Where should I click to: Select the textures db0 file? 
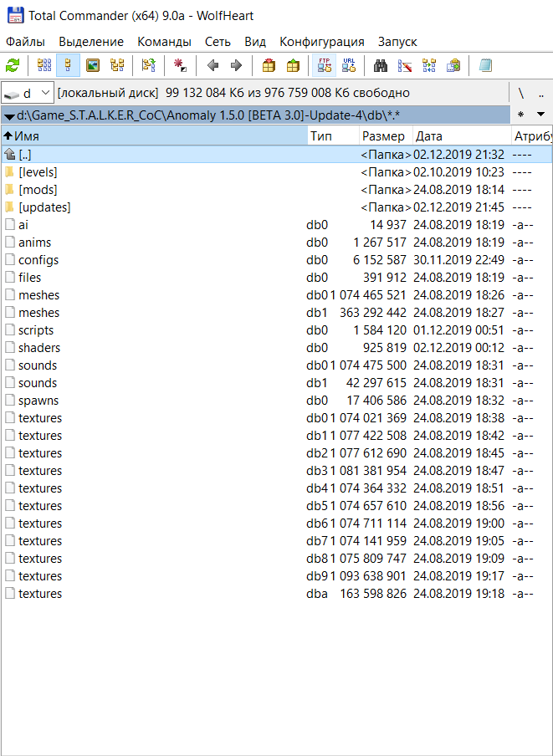[277, 417]
